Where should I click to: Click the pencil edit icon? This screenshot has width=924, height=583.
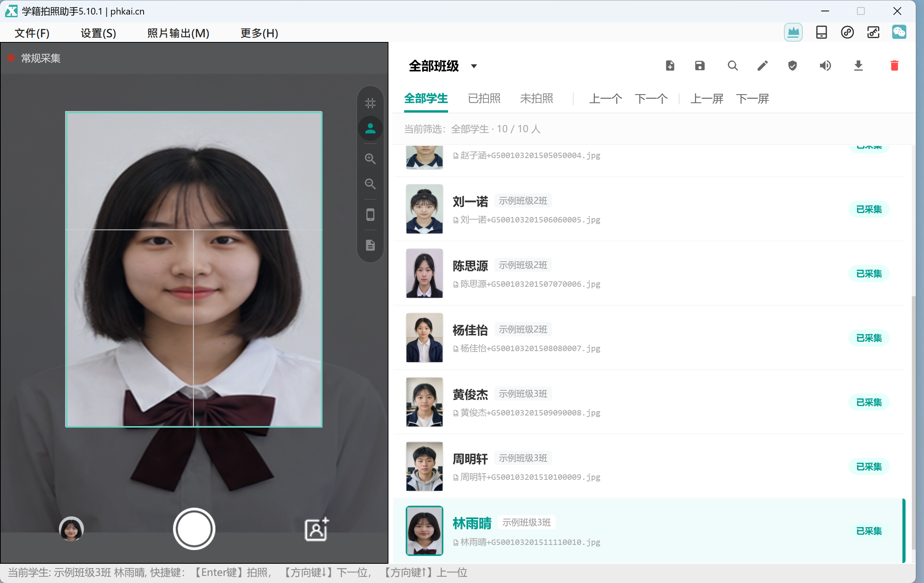762,66
